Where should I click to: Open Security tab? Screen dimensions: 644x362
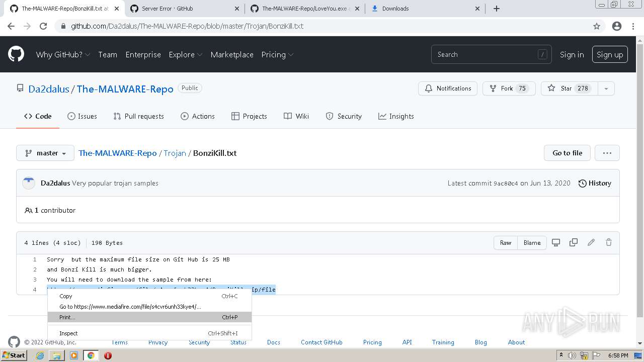tap(344, 116)
